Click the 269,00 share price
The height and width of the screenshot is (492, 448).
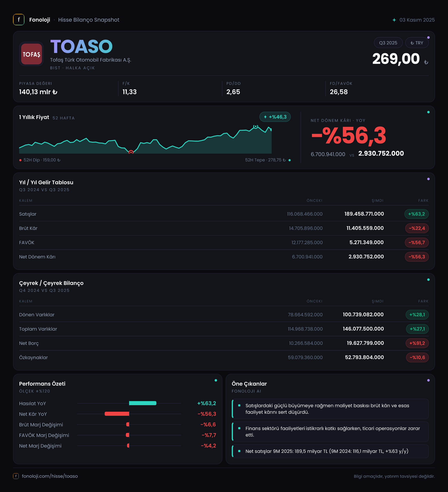click(x=396, y=59)
